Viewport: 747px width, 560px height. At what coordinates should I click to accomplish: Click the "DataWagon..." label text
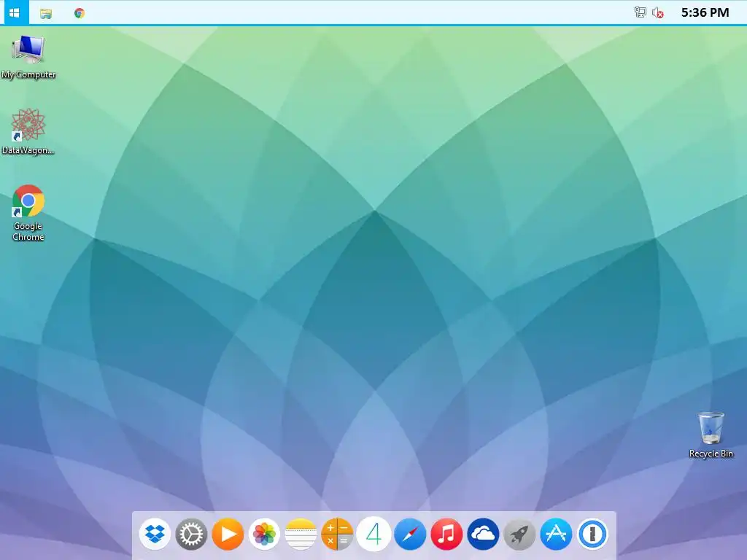pos(28,150)
